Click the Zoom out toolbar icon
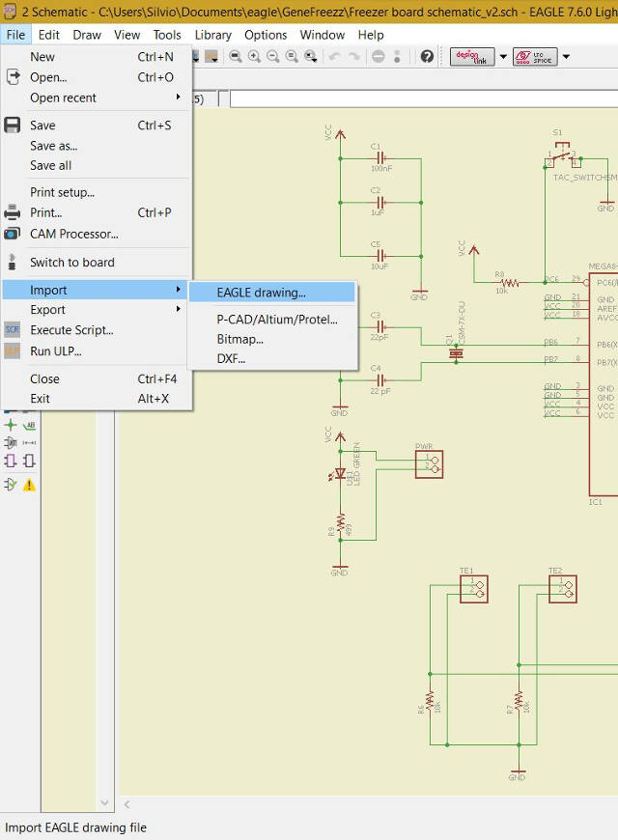This screenshot has height=840, width=618. pos(273,56)
